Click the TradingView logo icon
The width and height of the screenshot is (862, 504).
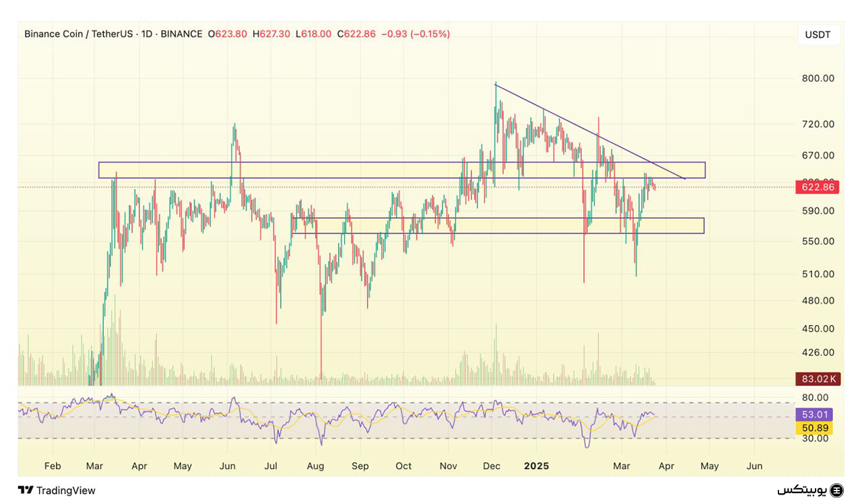[x=26, y=491]
